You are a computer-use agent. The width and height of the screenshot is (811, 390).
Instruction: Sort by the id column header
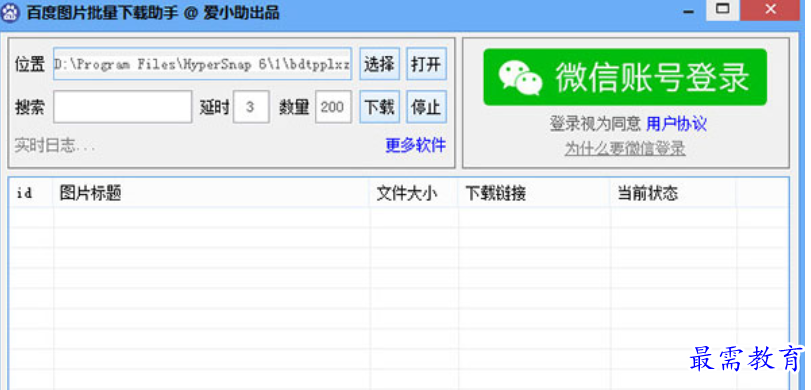point(31,193)
